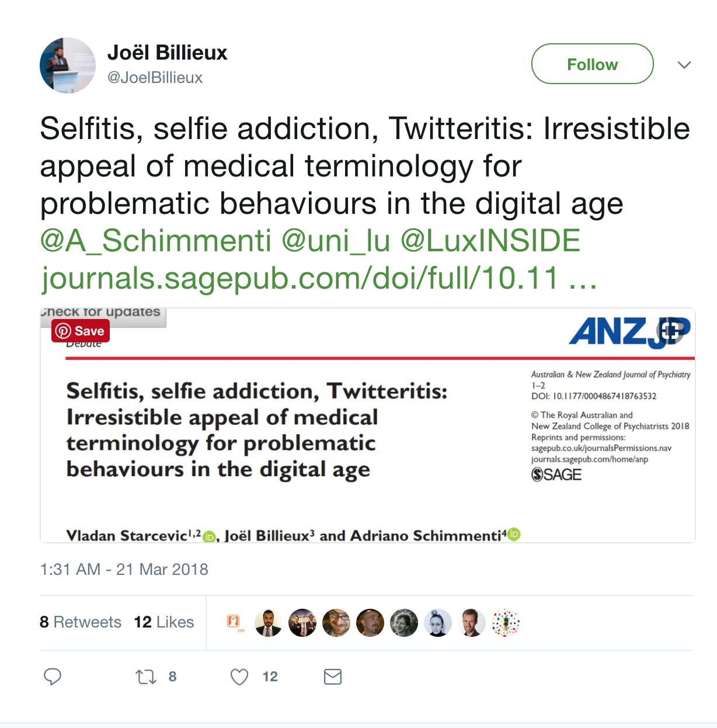The image size is (717, 728).
Task: Click the reply speech bubble icon
Action: 53,677
